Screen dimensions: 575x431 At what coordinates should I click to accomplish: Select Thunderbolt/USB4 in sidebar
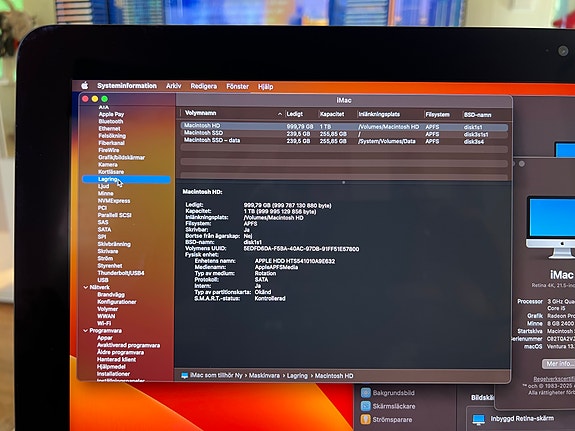pyautogui.click(x=121, y=273)
